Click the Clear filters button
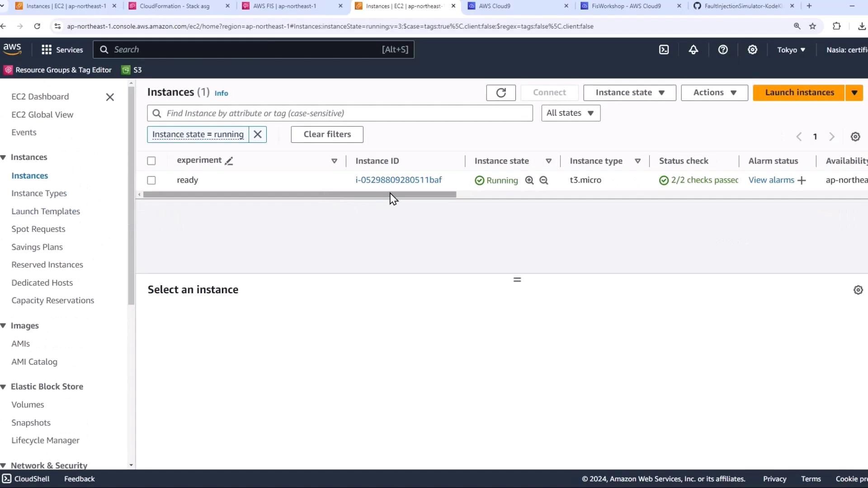 point(327,134)
